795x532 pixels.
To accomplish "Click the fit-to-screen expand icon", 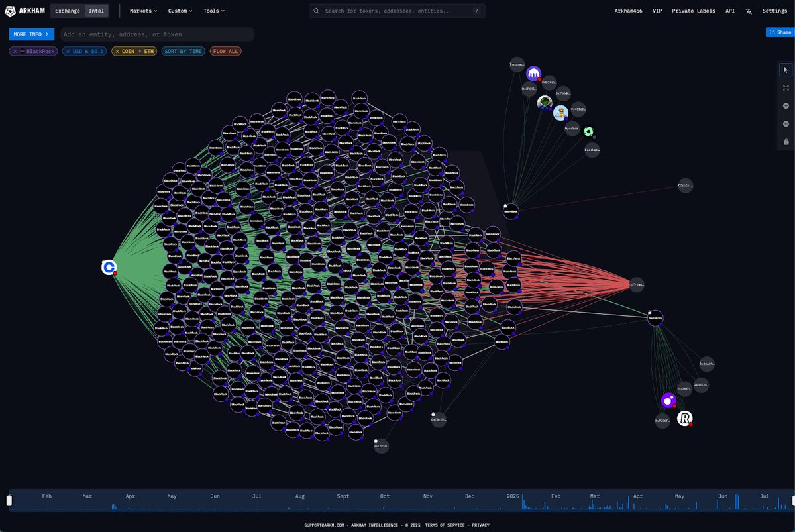I will coord(786,87).
